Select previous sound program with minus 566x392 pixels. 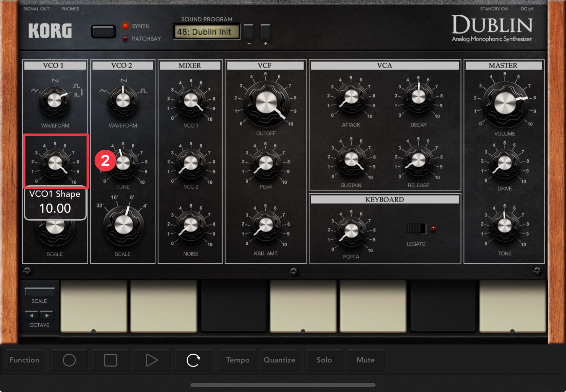(249, 33)
